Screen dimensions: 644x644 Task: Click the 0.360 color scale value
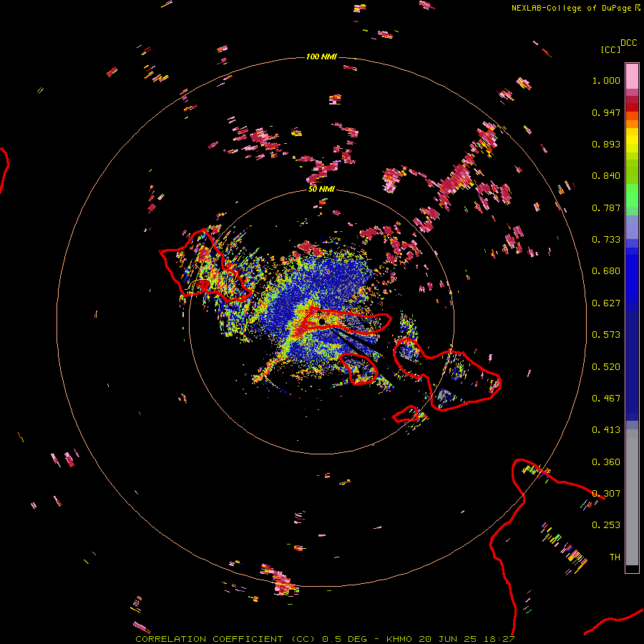coord(606,462)
